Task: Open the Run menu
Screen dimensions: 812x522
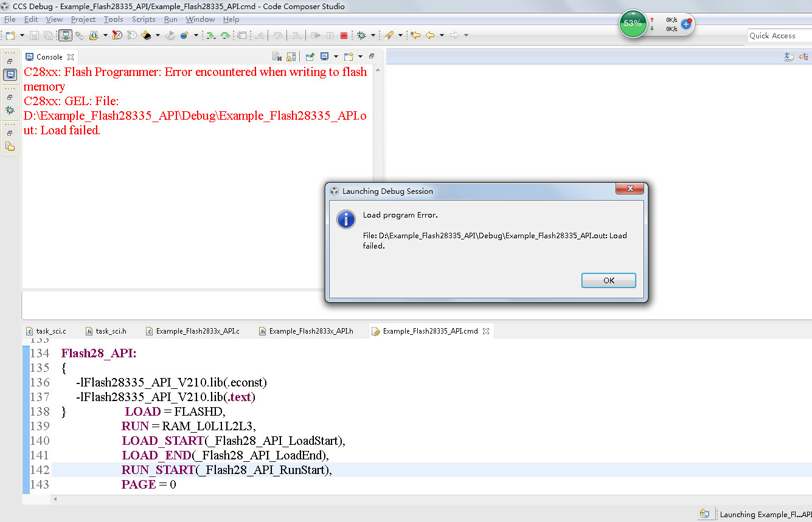Action: coord(171,19)
